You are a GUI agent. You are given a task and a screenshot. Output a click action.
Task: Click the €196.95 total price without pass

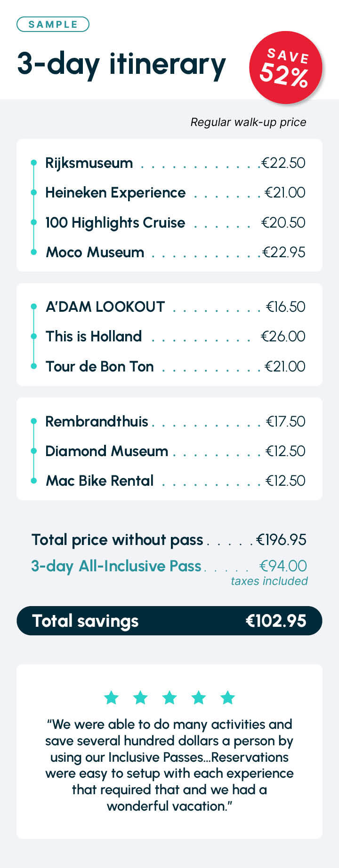281,540
